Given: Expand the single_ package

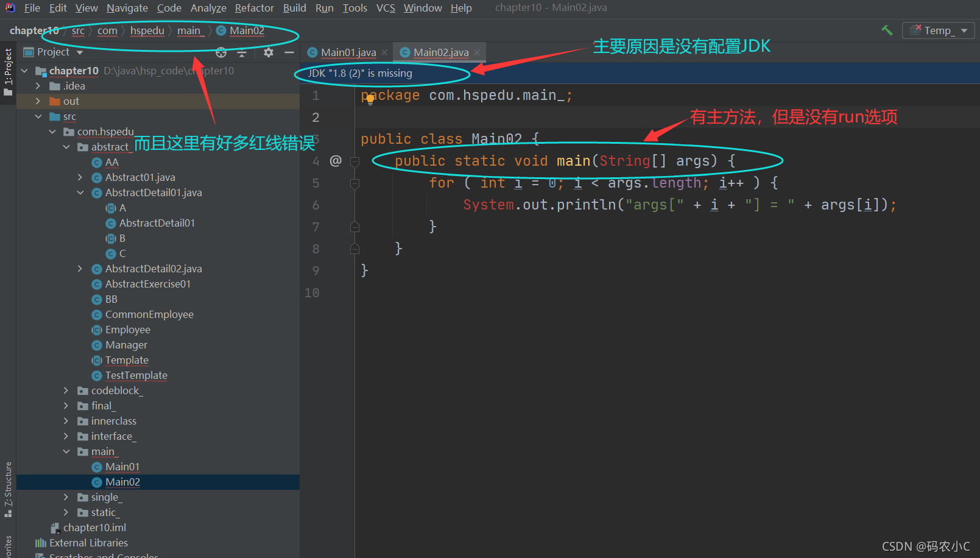Looking at the screenshot, I should 66,497.
